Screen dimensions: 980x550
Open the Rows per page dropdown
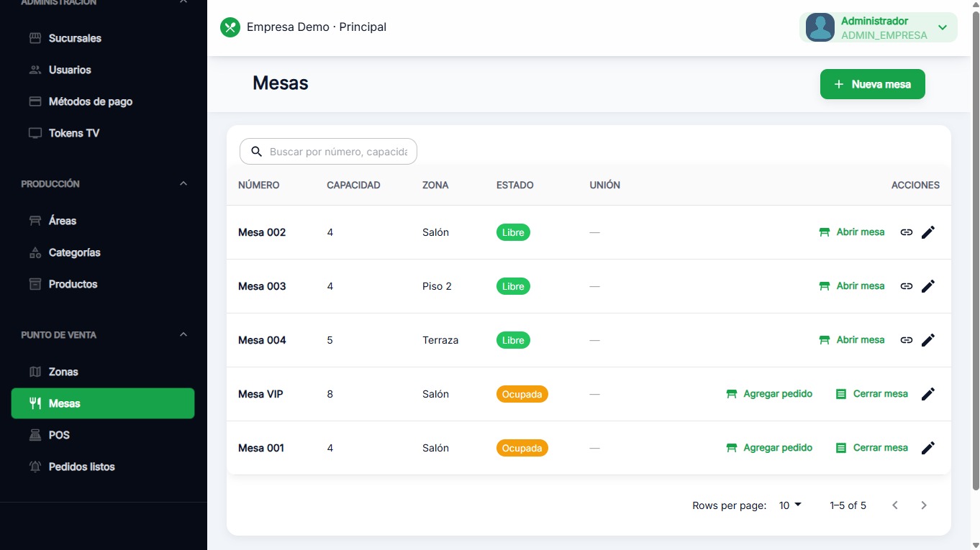pyautogui.click(x=789, y=505)
